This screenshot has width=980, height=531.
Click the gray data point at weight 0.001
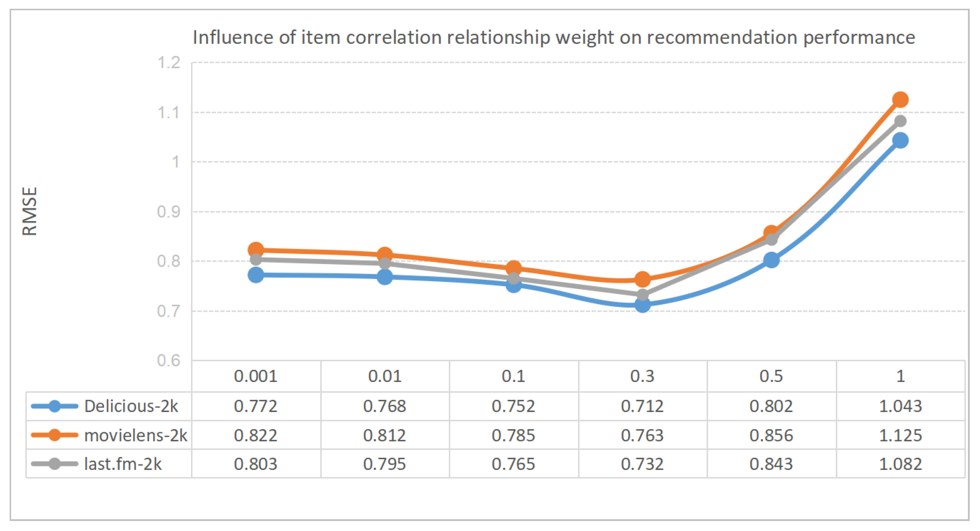click(x=256, y=259)
